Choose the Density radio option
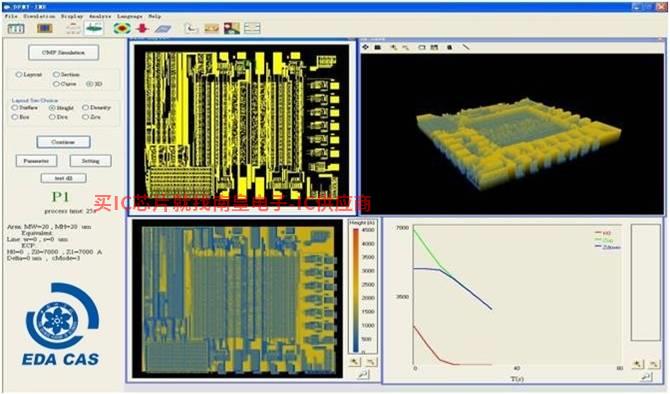The width and height of the screenshot is (670, 394). pos(85,107)
